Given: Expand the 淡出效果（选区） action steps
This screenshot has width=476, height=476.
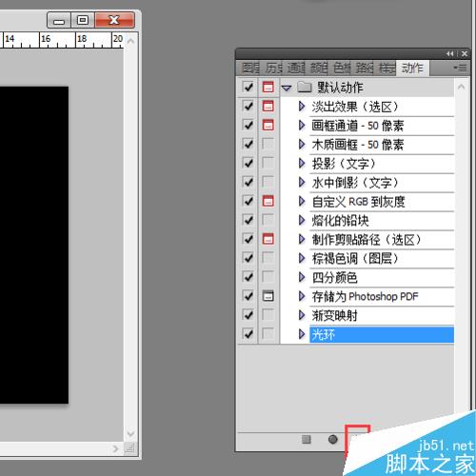Looking at the screenshot, I should coord(302,107).
